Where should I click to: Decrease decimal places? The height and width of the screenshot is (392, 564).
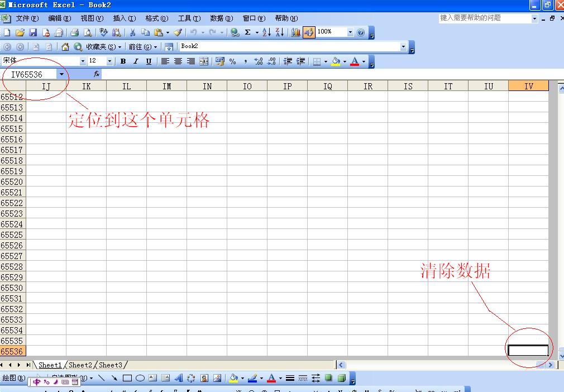(271, 61)
